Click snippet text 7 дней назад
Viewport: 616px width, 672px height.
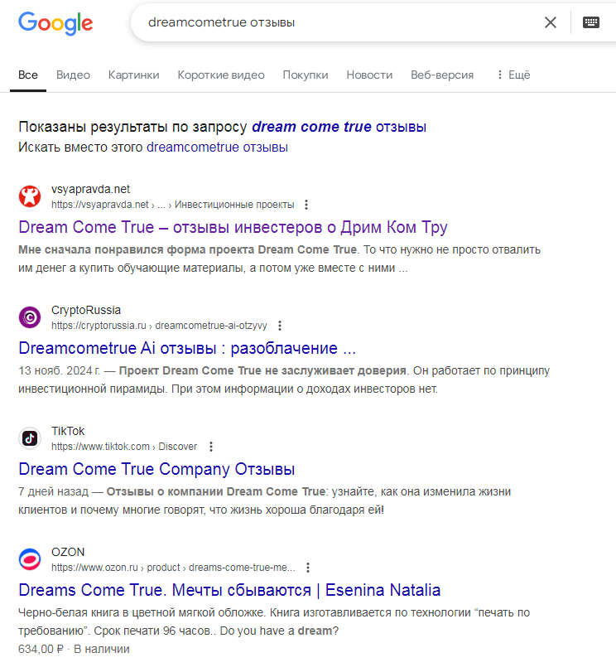click(53, 491)
